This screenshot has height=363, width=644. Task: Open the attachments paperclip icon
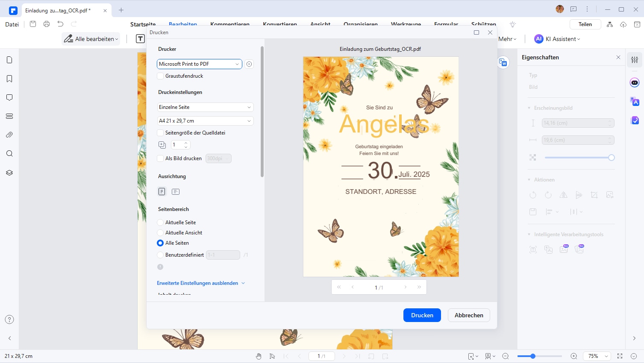[x=9, y=135]
